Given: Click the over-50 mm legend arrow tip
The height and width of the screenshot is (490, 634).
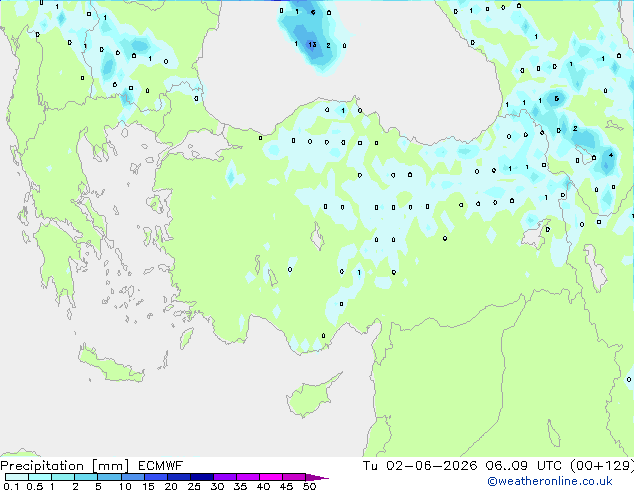Looking at the screenshot, I should [x=317, y=477].
